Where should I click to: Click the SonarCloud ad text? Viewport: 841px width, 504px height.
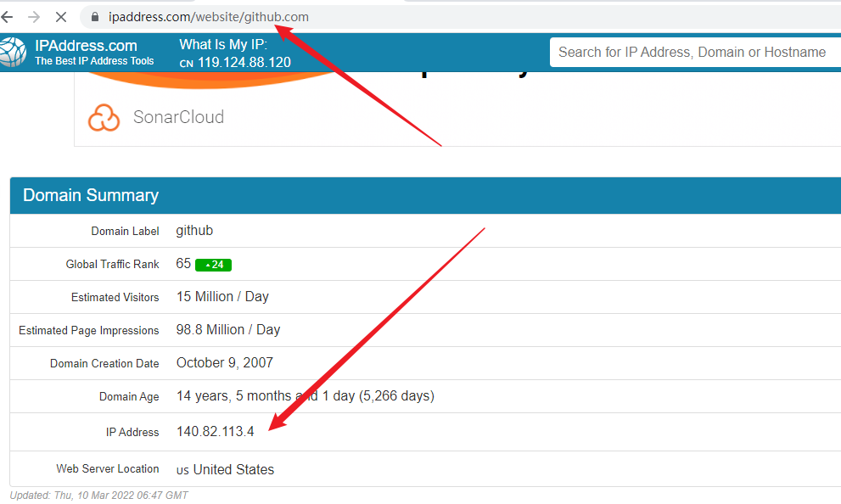[x=178, y=117]
